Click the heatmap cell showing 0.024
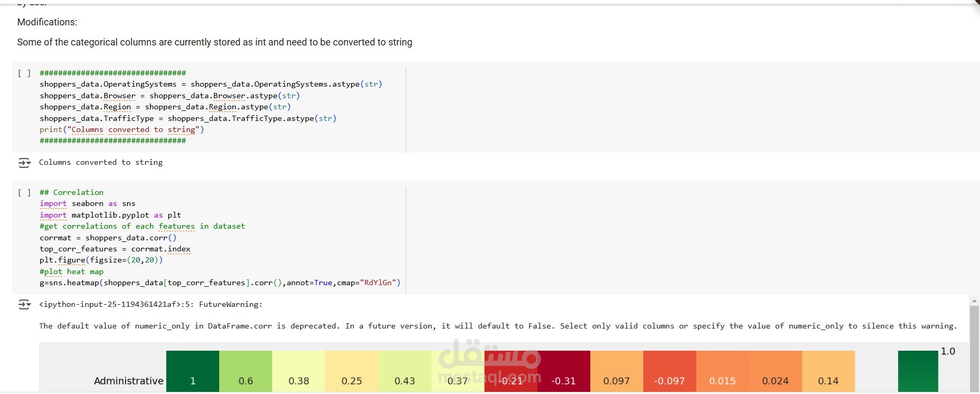The width and height of the screenshot is (980, 394). pos(776,372)
